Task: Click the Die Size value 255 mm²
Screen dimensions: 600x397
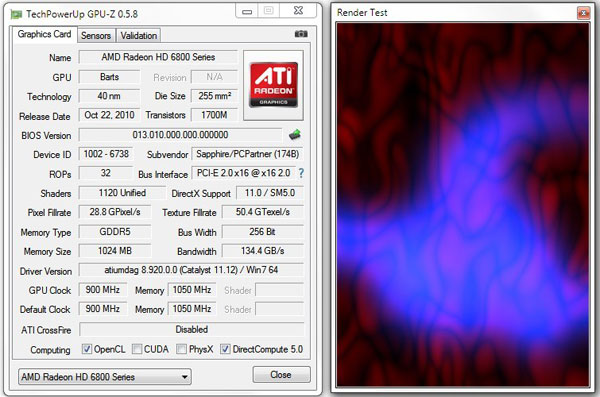Action: tap(214, 96)
